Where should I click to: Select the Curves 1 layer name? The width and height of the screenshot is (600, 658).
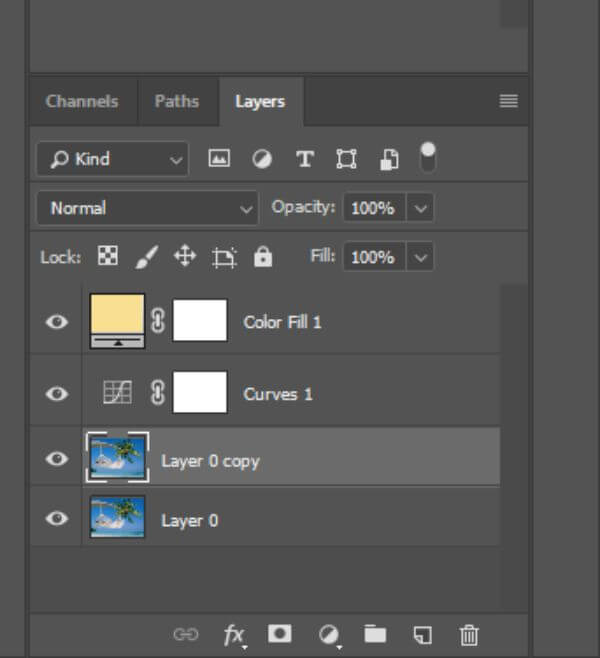[278, 394]
